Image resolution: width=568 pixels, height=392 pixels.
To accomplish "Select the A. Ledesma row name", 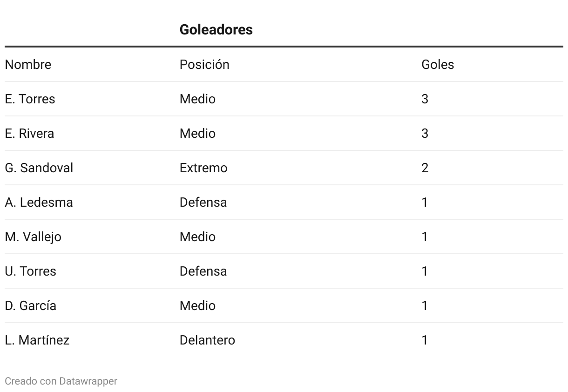I will tap(39, 202).
